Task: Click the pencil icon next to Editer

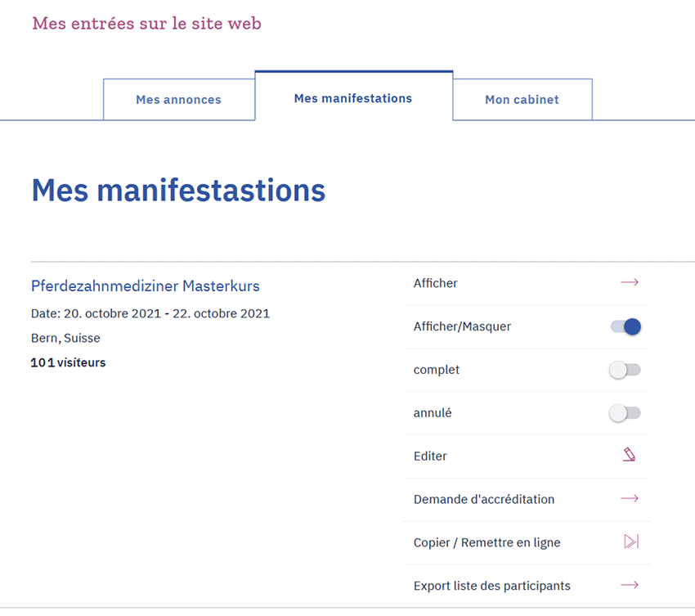Action: 629,456
